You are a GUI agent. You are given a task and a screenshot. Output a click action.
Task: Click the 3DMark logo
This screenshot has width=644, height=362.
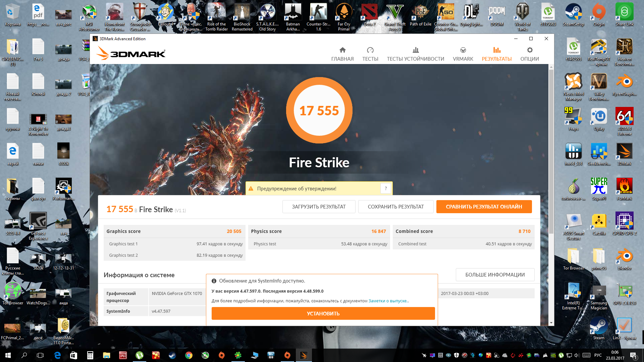click(x=131, y=54)
